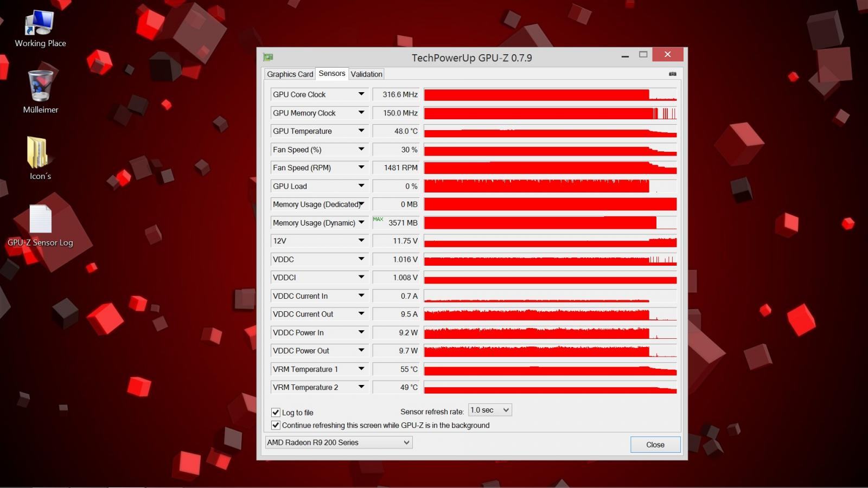868x488 pixels.
Task: Click the 9.2 W power in value
Action: 397,332
